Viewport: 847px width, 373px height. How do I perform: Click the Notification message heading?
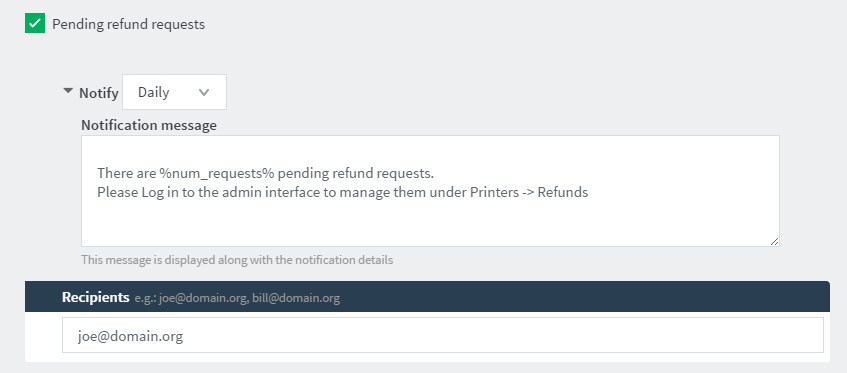149,125
